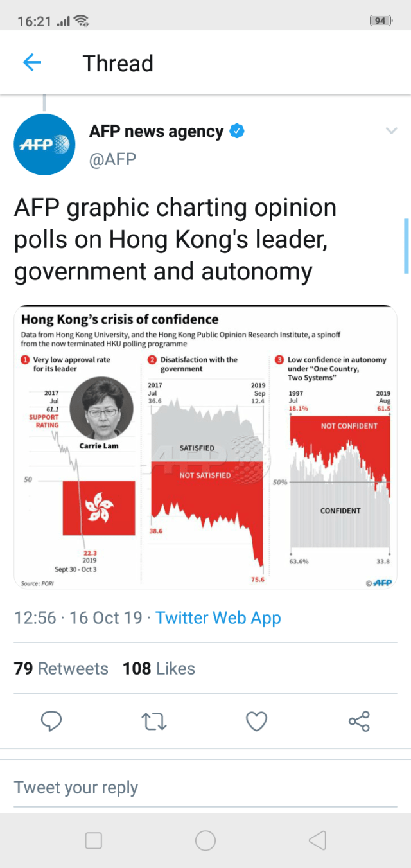The width and height of the screenshot is (411, 868).
Task: Tap the AFP news agency name
Action: (x=156, y=132)
